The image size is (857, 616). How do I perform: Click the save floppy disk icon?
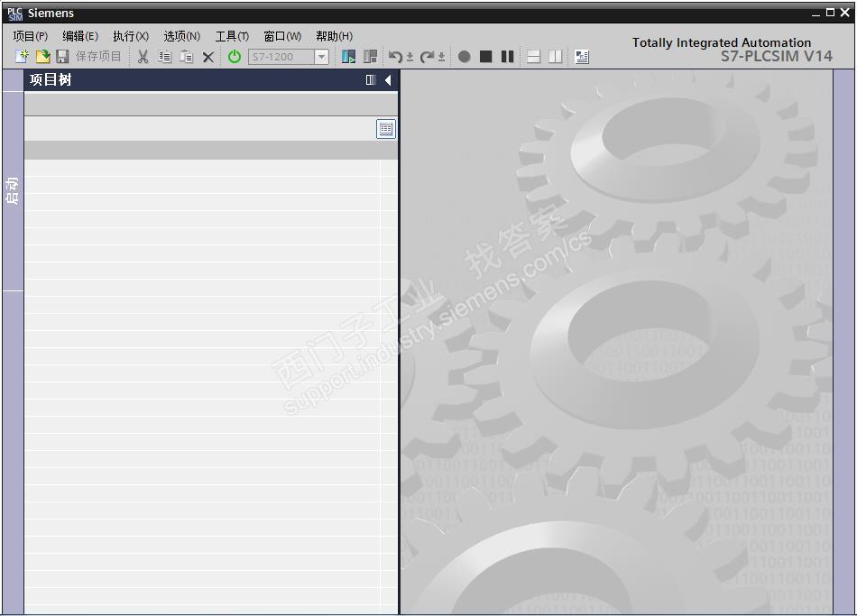(x=63, y=56)
